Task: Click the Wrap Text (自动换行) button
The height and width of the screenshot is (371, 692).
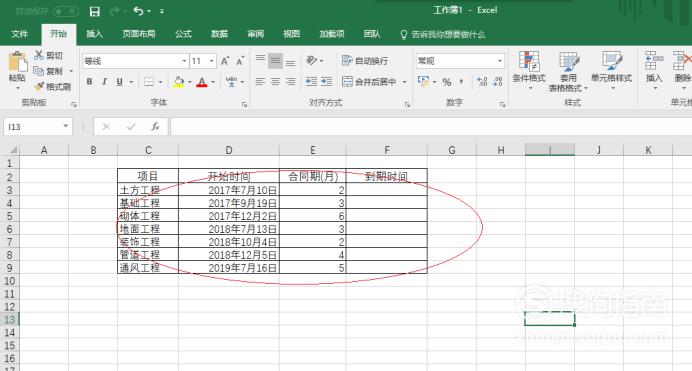Action: point(365,60)
